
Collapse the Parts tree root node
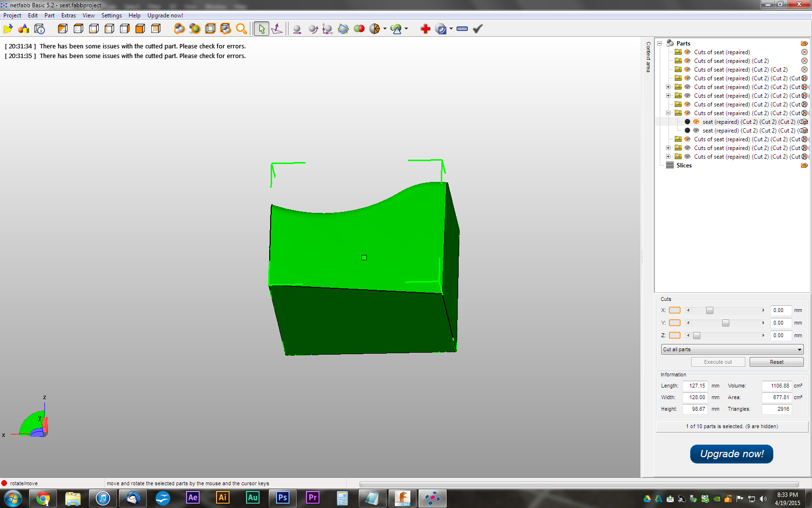(660, 44)
